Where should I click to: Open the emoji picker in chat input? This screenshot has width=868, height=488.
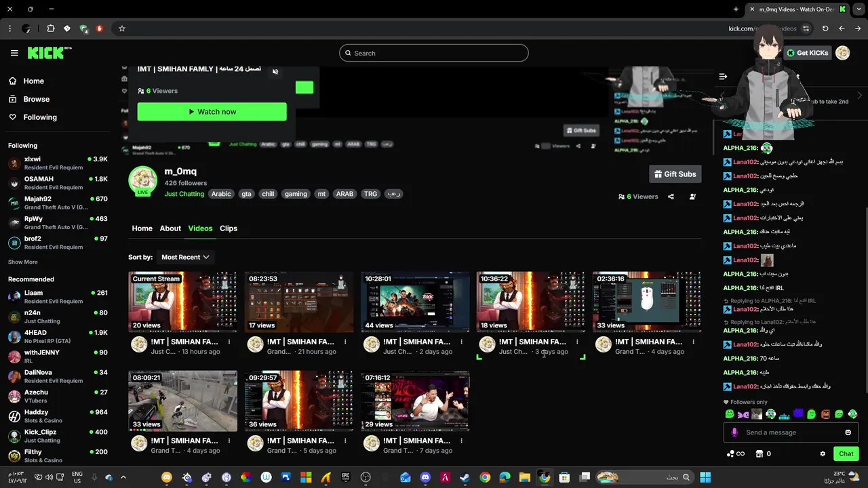(x=848, y=432)
